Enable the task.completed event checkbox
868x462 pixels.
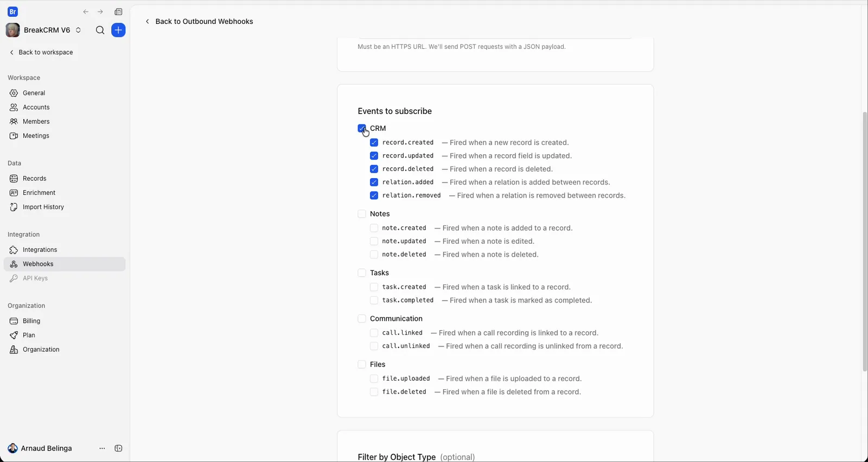(x=374, y=300)
